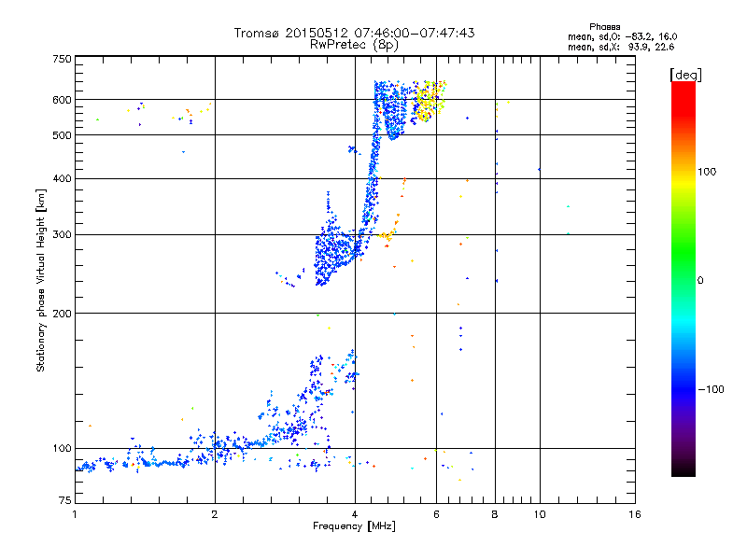Click the "Stationary phase Virtual Height [km]" axis label

click(x=41, y=281)
